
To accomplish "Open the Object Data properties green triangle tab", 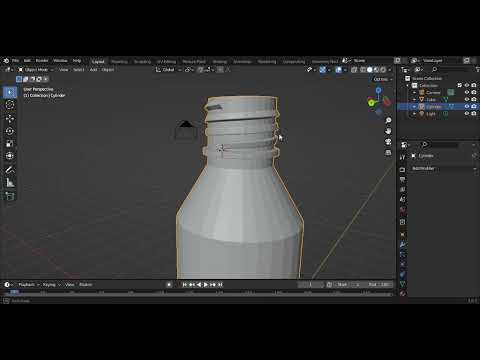I will click(x=403, y=284).
